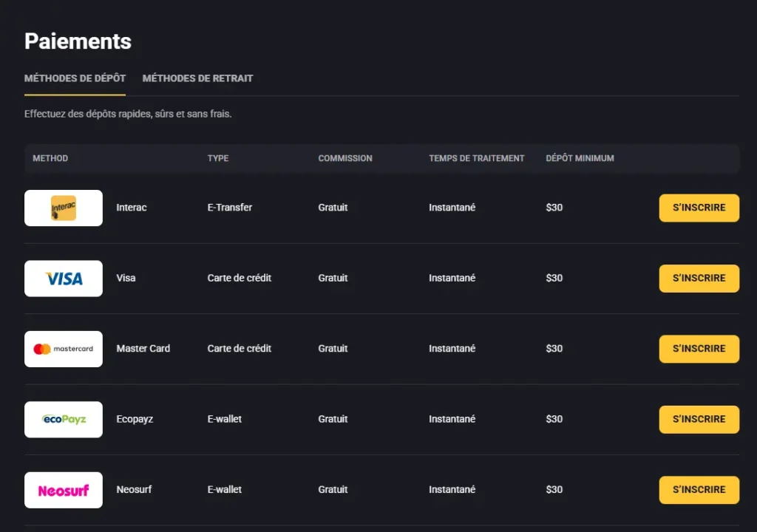Click Instantané in Interac row
Screen dimensions: 757x532
[452, 208]
